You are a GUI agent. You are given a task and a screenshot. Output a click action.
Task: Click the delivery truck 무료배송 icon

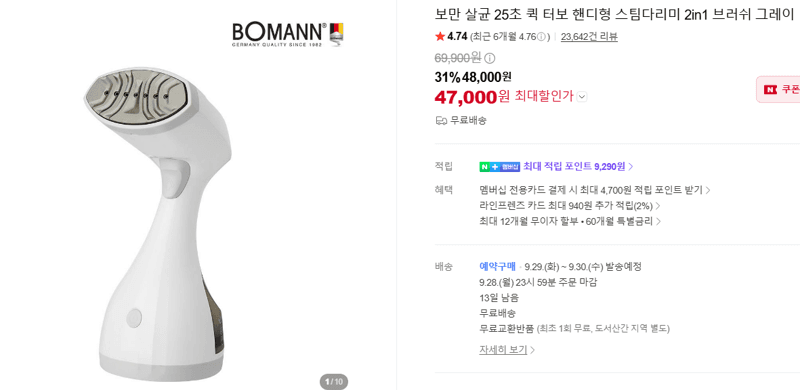[x=441, y=120]
